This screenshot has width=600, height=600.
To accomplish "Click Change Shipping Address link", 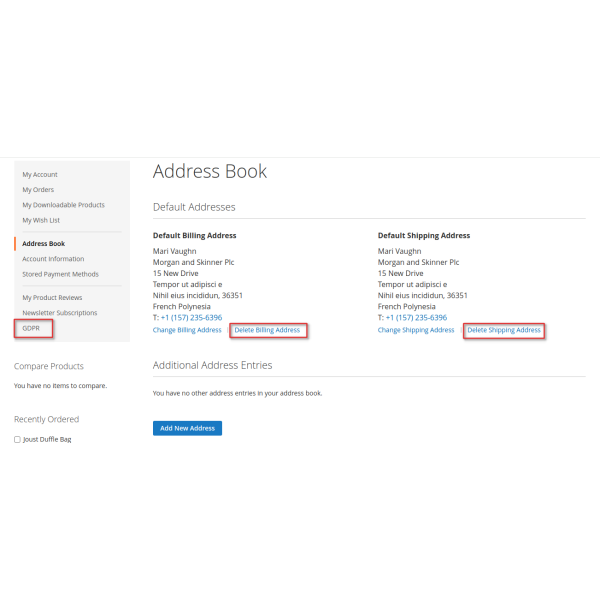I will [416, 330].
